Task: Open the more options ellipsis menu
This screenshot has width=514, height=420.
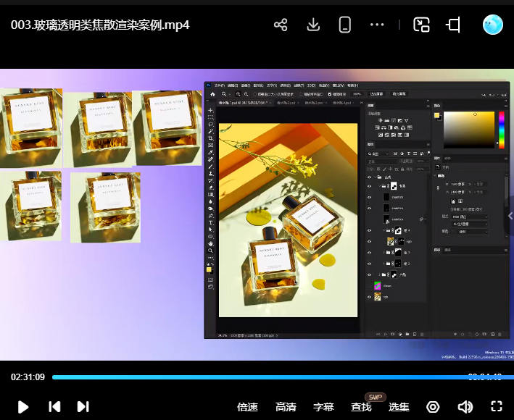Action: 377,25
